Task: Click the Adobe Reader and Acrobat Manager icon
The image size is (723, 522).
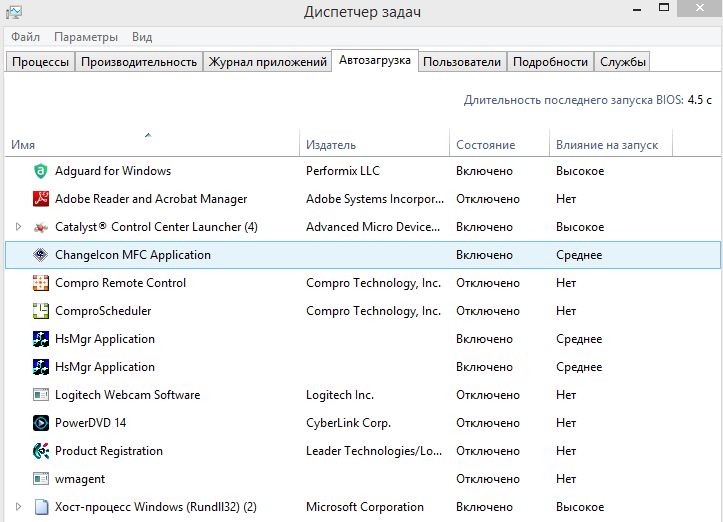Action: click(x=41, y=199)
